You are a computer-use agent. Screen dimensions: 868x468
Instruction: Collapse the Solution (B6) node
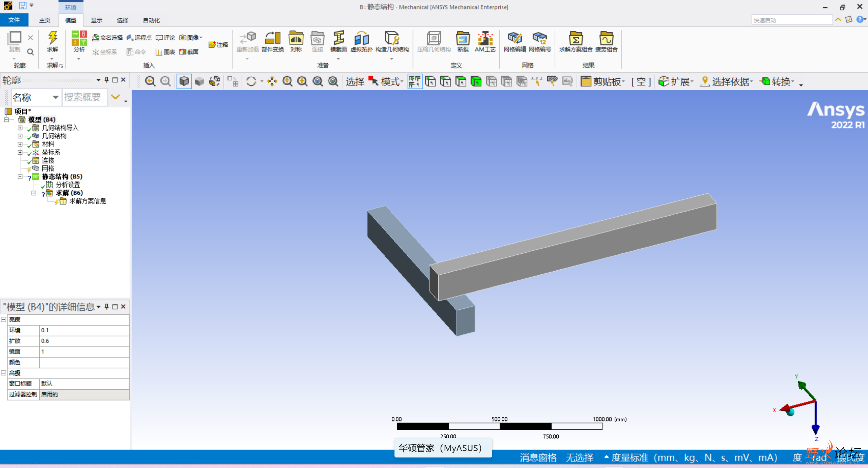pyautogui.click(x=34, y=193)
